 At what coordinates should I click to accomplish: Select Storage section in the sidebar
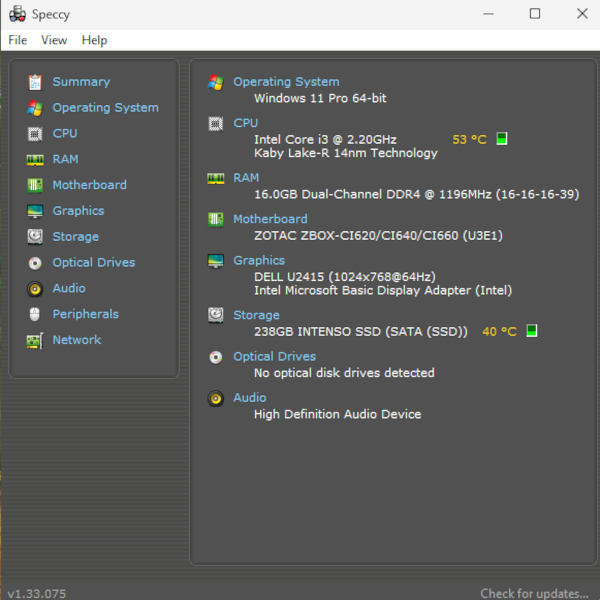tap(75, 237)
